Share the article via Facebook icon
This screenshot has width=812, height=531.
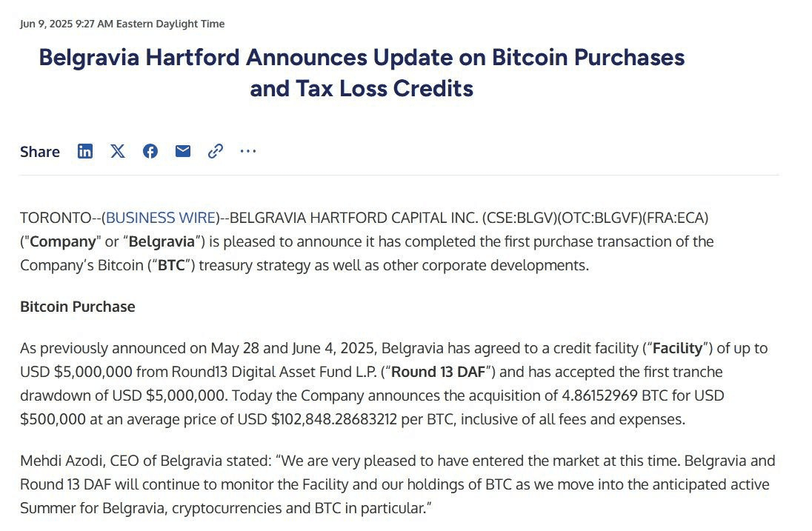[x=150, y=151]
